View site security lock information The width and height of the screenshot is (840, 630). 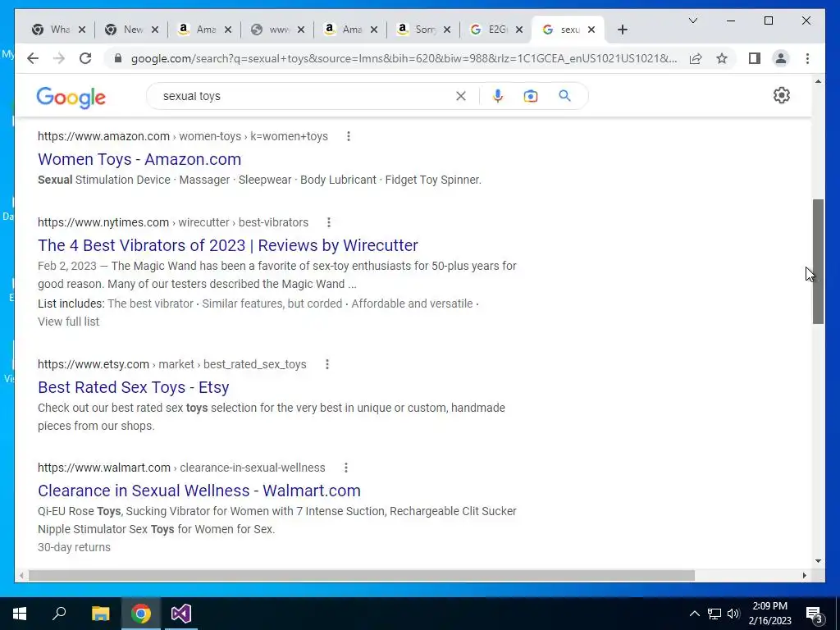click(x=118, y=58)
